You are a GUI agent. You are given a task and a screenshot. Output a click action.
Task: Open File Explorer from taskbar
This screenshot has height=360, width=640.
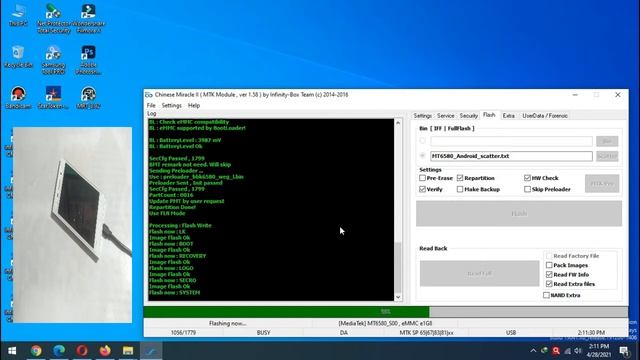(x=128, y=351)
